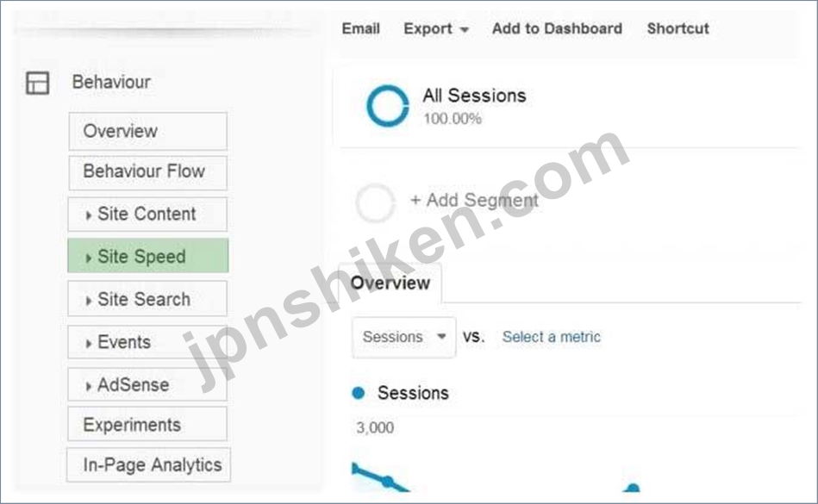
Task: Click the Behaviour section layout icon
Action: [x=38, y=83]
